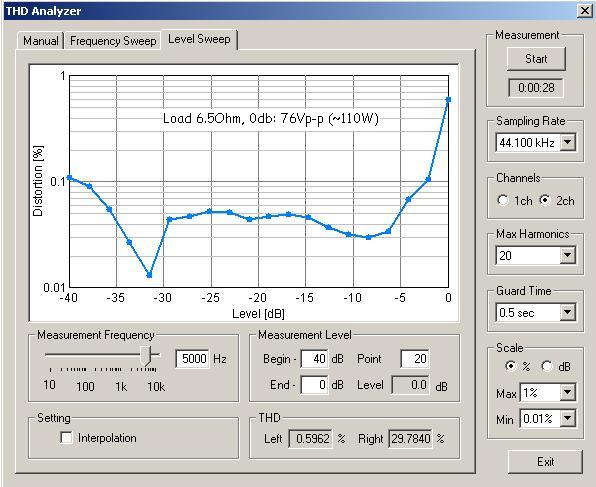This screenshot has width=596, height=487.
Task: Click the lowest graph point near -31 dB
Action: tap(149, 275)
